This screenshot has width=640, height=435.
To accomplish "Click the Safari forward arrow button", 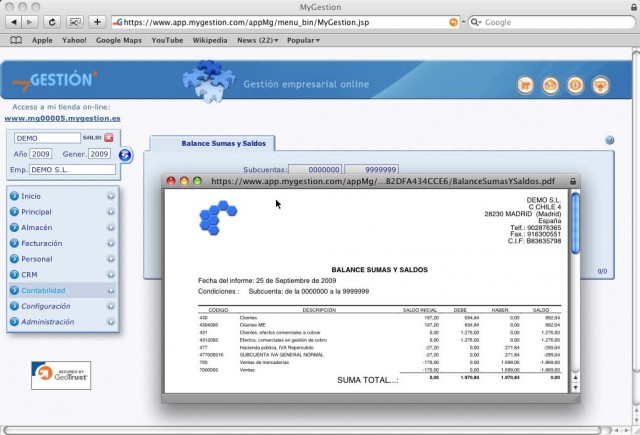I will (29, 22).
